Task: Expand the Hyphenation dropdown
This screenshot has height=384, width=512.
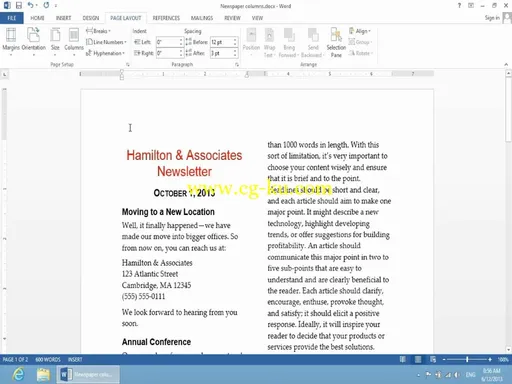Action: pyautogui.click(x=105, y=53)
